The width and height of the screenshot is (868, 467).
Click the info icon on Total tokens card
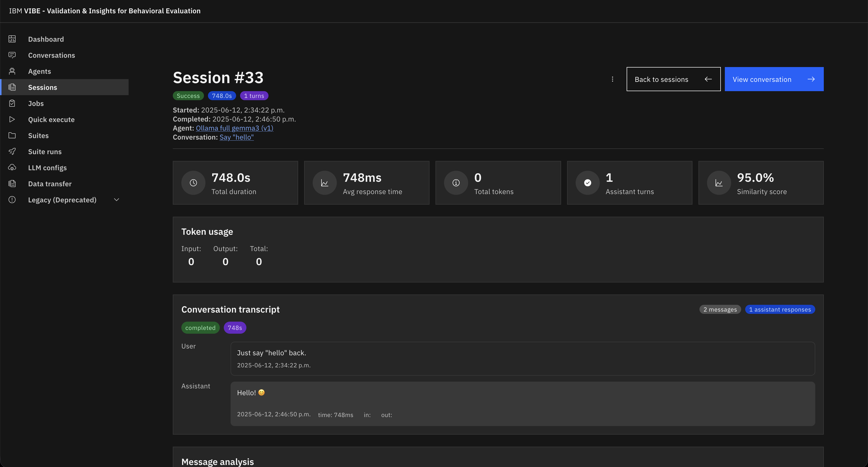456,183
